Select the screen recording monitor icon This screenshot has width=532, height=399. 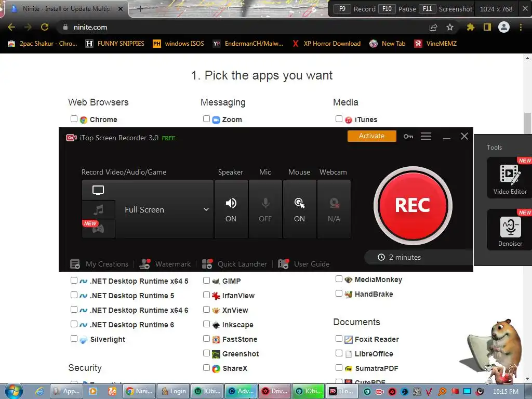[x=98, y=190]
